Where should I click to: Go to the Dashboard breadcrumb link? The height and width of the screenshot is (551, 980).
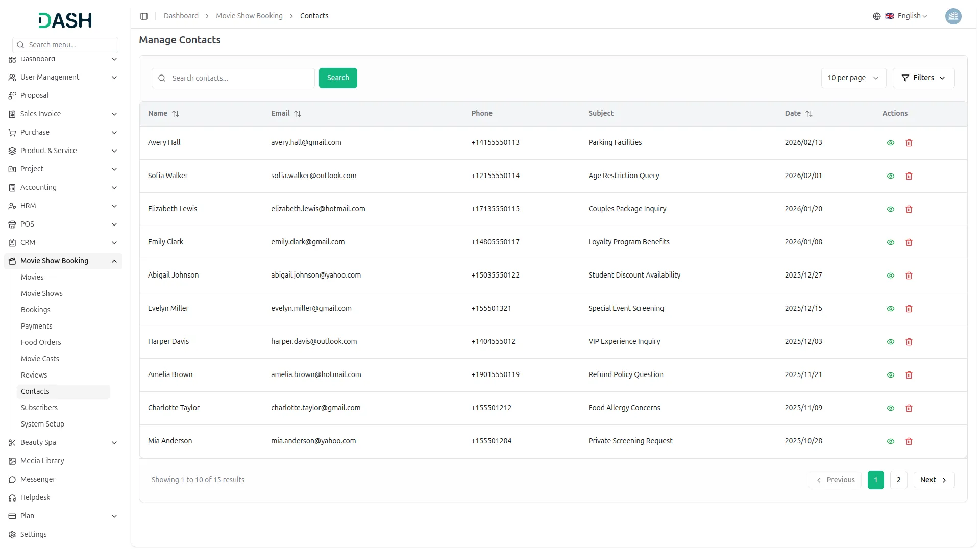click(x=181, y=16)
